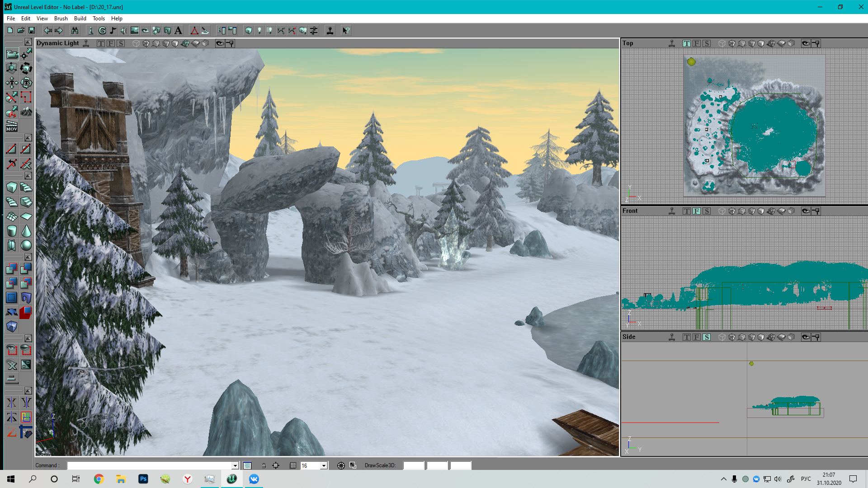Click the Play Level joystick icon
The width and height of the screenshot is (868, 488).
[330, 31]
